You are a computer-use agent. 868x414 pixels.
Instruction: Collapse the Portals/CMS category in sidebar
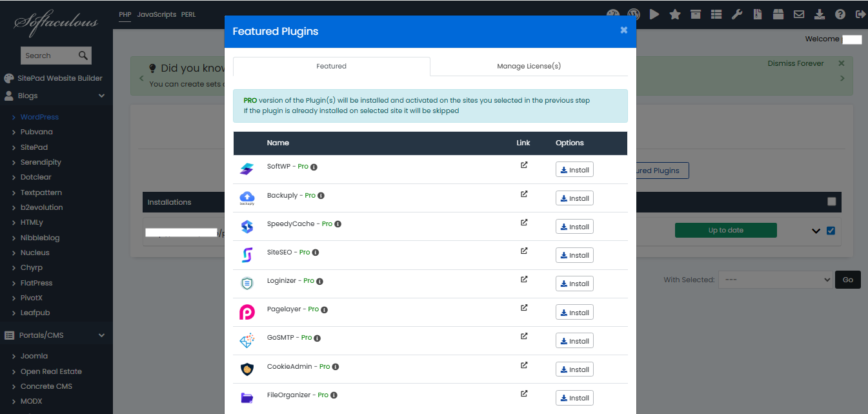click(55, 335)
